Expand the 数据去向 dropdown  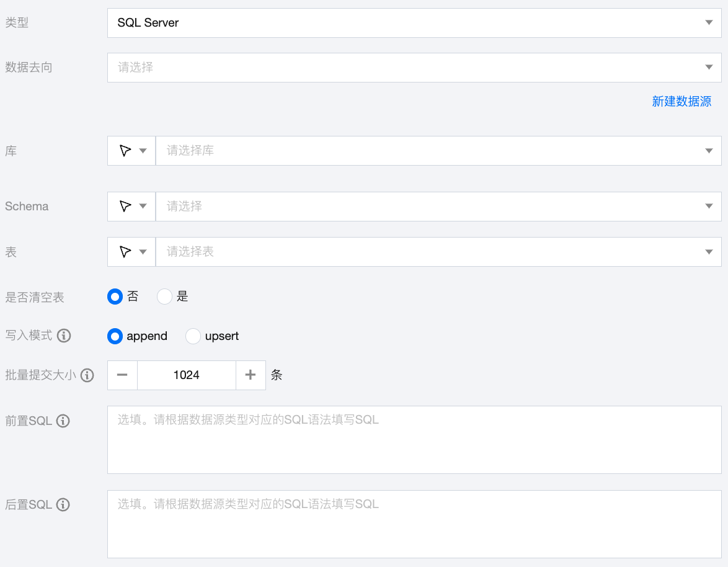414,68
